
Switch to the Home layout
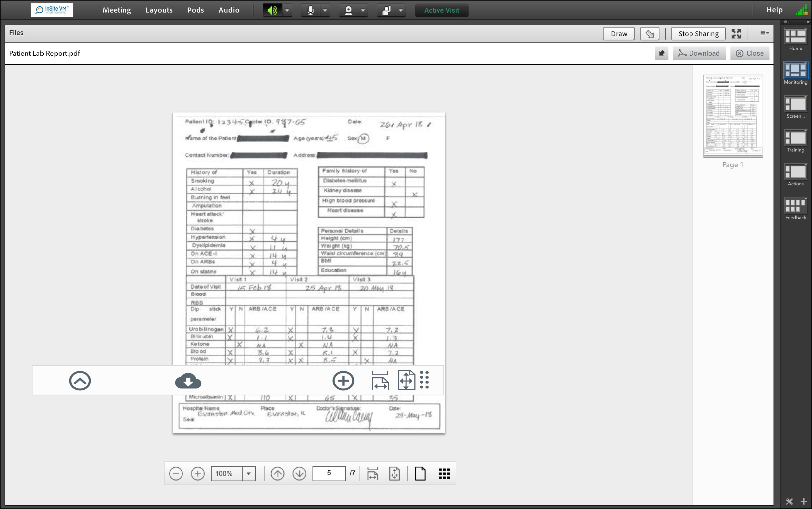[x=796, y=40]
